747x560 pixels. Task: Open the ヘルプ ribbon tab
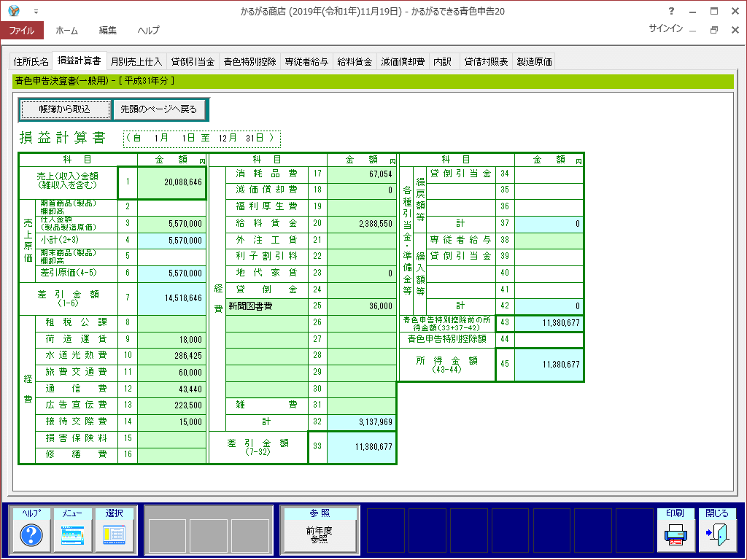click(149, 30)
